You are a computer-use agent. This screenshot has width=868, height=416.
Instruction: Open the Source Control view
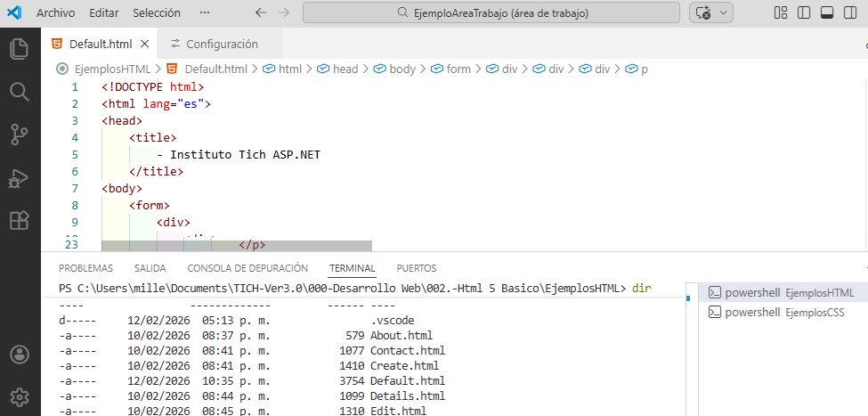point(19,135)
